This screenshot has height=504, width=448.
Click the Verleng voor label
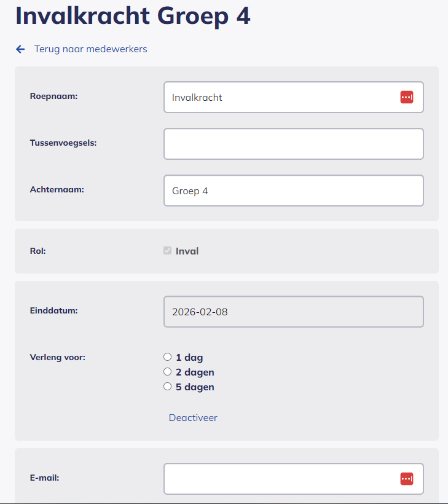point(57,357)
